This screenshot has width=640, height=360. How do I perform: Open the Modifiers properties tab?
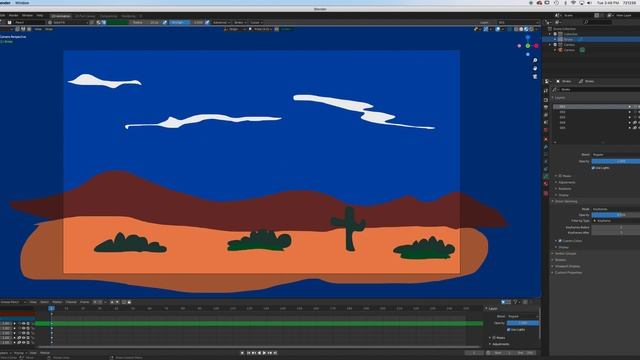[x=546, y=147]
